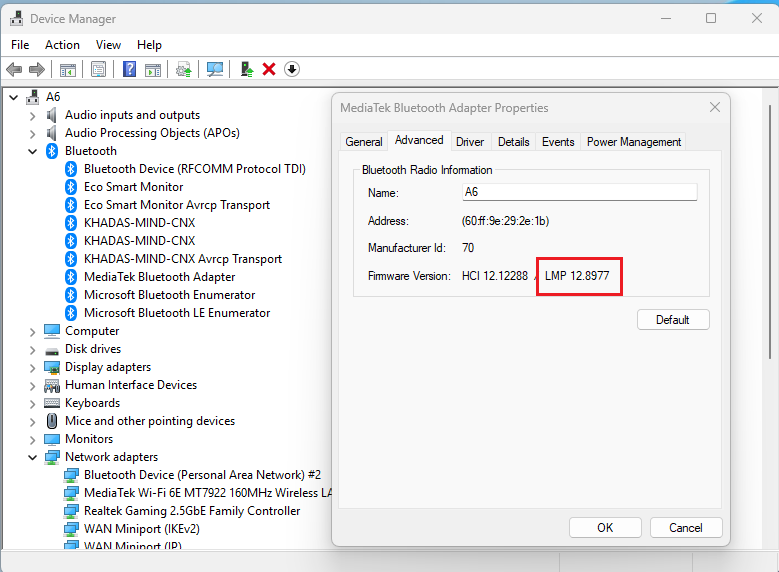Open the View menu
779x572 pixels.
pos(108,45)
